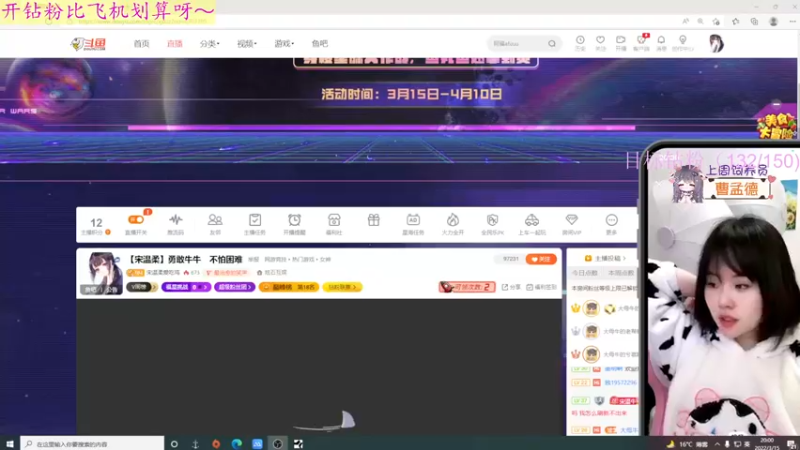Click the V闻赞 dark badge button

pos(141,287)
